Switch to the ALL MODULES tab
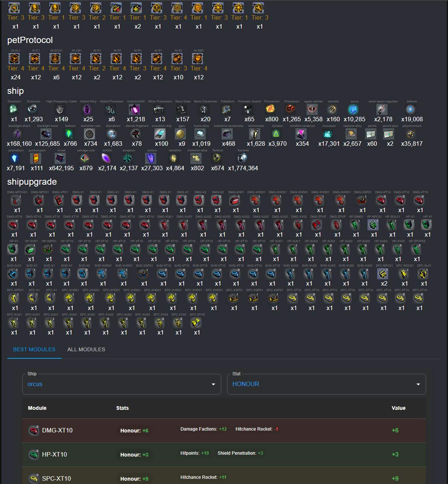The image size is (448, 484). [x=86, y=349]
